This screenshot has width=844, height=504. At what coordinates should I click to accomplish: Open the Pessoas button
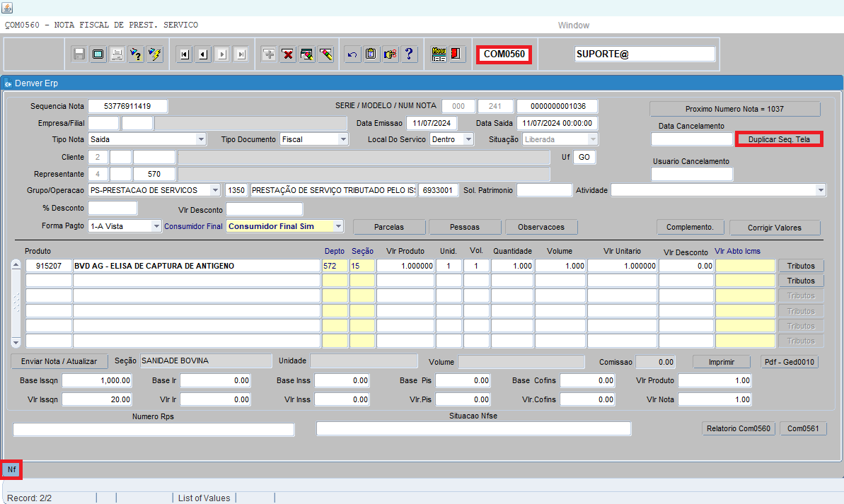tap(465, 228)
